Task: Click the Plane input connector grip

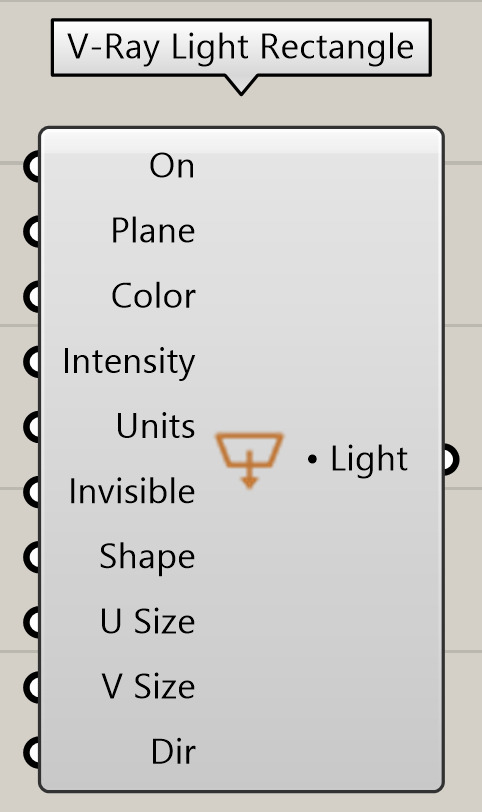Action: tap(32, 231)
